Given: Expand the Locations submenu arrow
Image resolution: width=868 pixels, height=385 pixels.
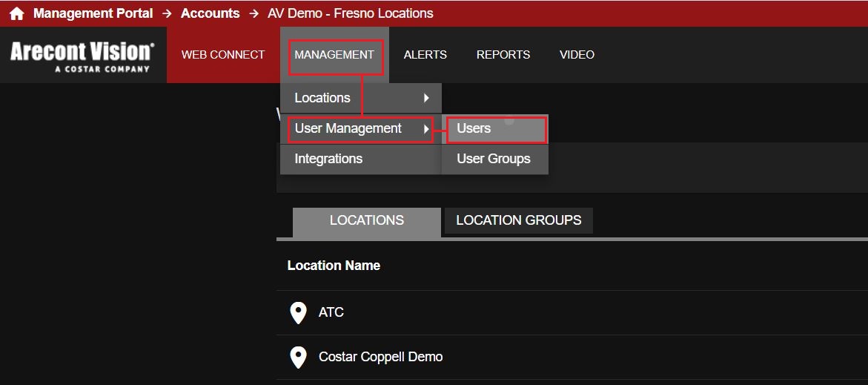Looking at the screenshot, I should pos(426,98).
